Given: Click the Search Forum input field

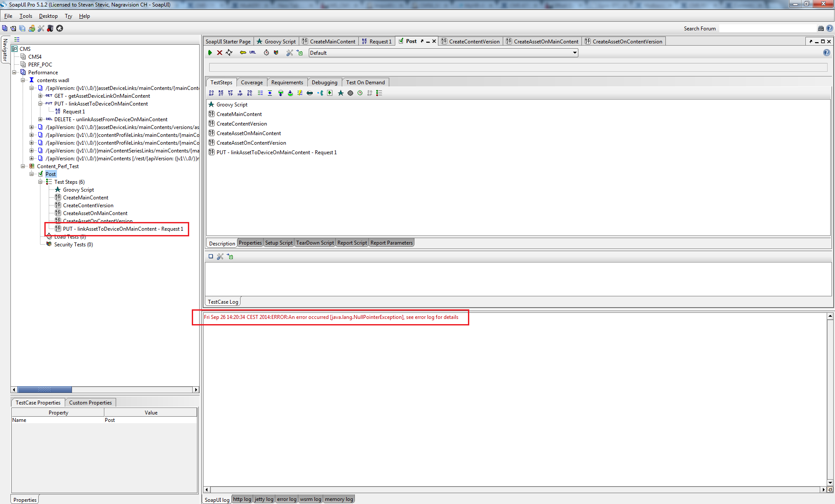Looking at the screenshot, I should click(767, 29).
